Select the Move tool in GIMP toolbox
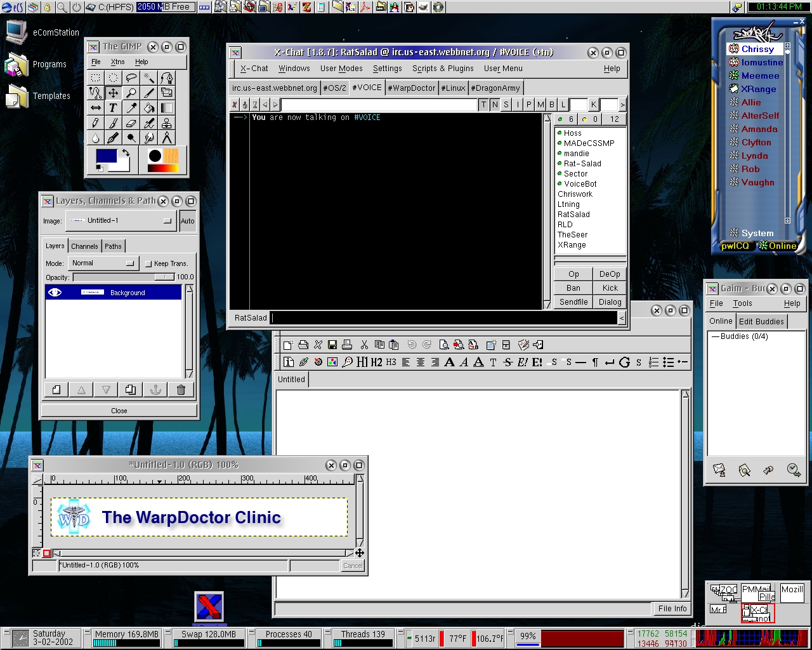The image size is (812, 650). [x=113, y=93]
